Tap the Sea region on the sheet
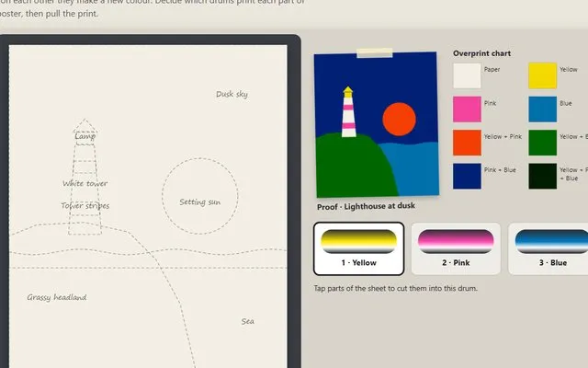The width and height of the screenshot is (588, 368). coord(247,321)
